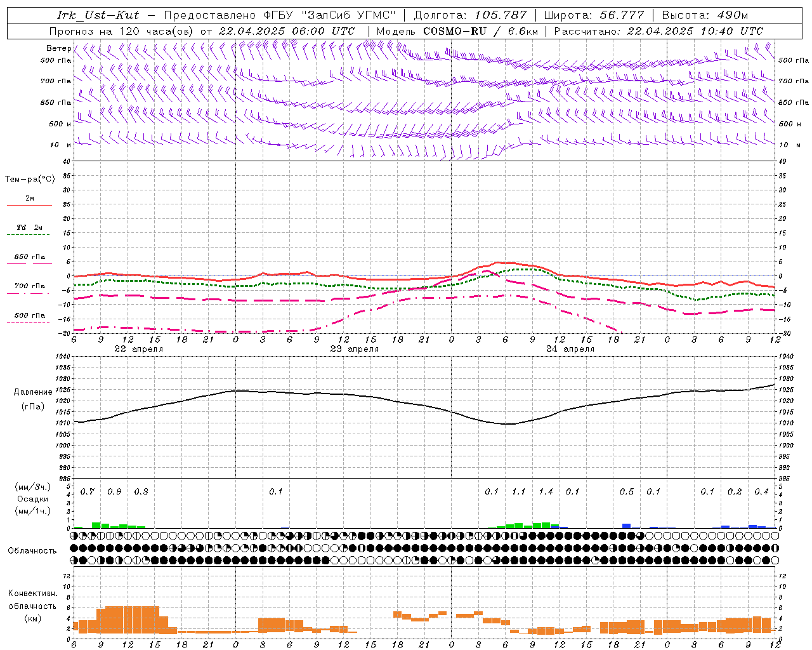
Task: Click the Давление pressure panel label
Action: pos(32,392)
